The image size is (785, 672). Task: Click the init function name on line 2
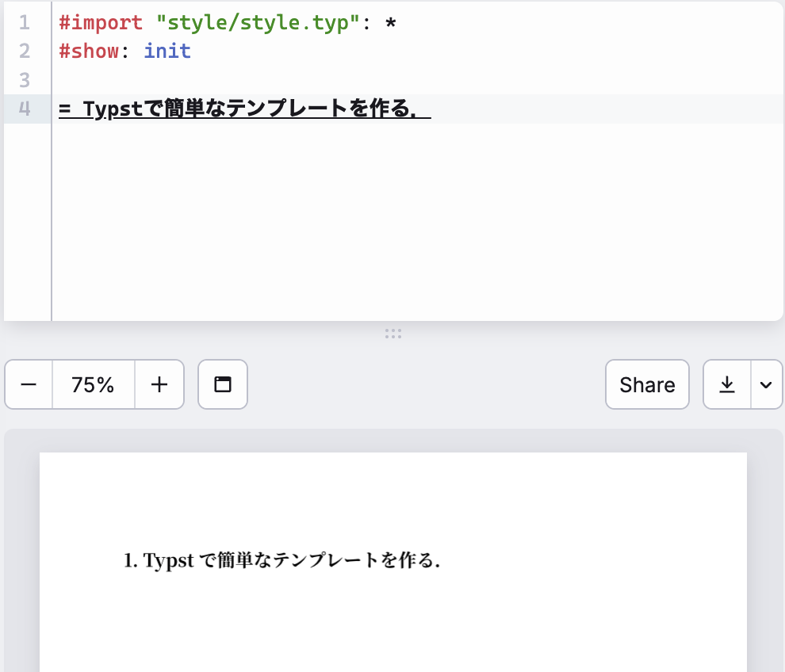point(167,51)
